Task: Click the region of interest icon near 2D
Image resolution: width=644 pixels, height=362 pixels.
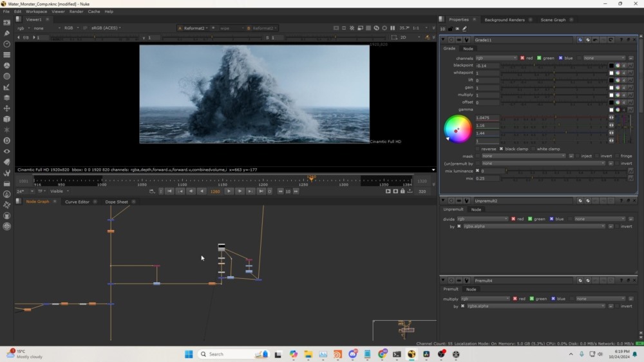Action: point(394,37)
